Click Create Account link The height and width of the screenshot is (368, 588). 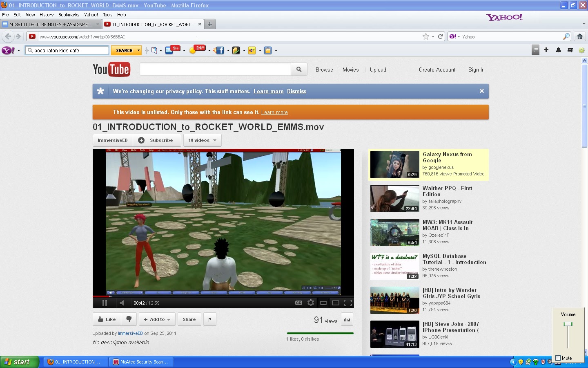click(437, 70)
